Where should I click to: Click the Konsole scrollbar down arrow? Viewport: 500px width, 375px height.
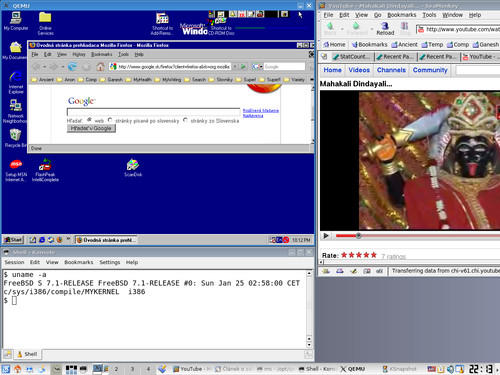click(x=309, y=345)
